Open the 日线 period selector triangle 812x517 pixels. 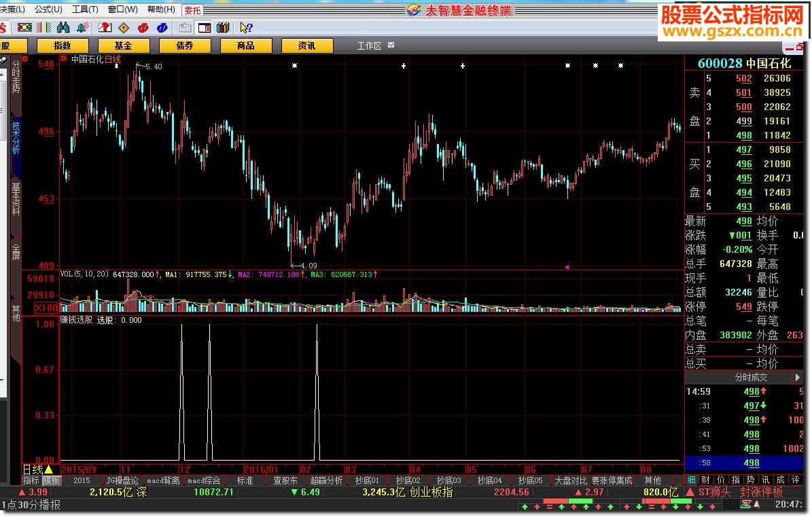click(x=49, y=469)
